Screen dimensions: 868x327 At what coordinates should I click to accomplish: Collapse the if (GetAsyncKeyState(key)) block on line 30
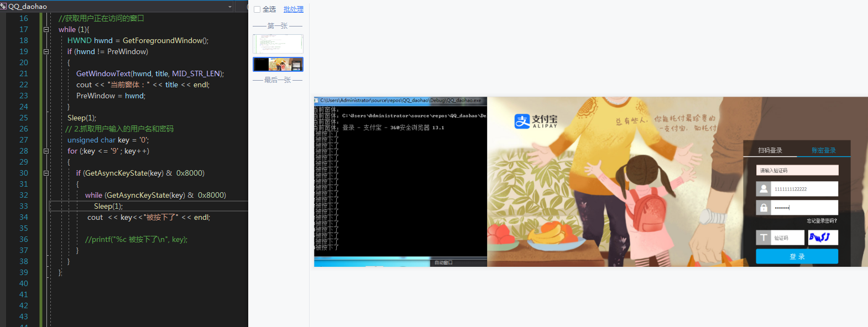click(46, 173)
